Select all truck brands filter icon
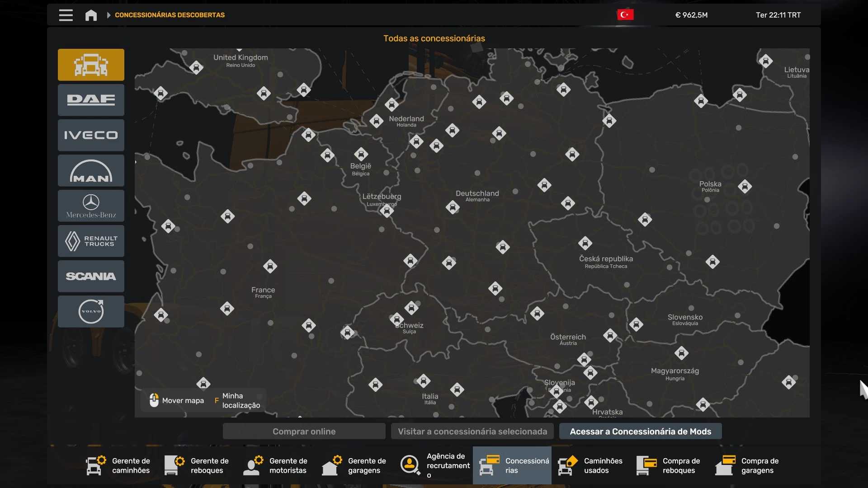The image size is (868, 488). tap(91, 65)
